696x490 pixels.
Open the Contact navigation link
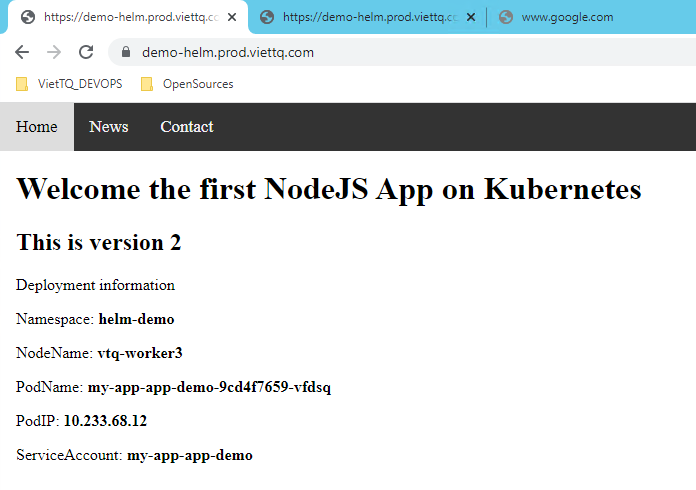click(x=187, y=127)
